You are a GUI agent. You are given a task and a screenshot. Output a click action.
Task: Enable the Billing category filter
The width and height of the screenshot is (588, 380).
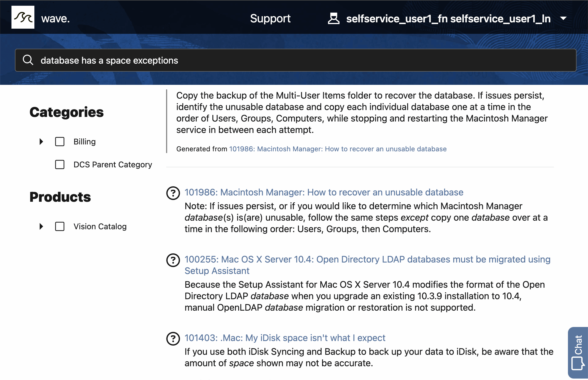(59, 141)
